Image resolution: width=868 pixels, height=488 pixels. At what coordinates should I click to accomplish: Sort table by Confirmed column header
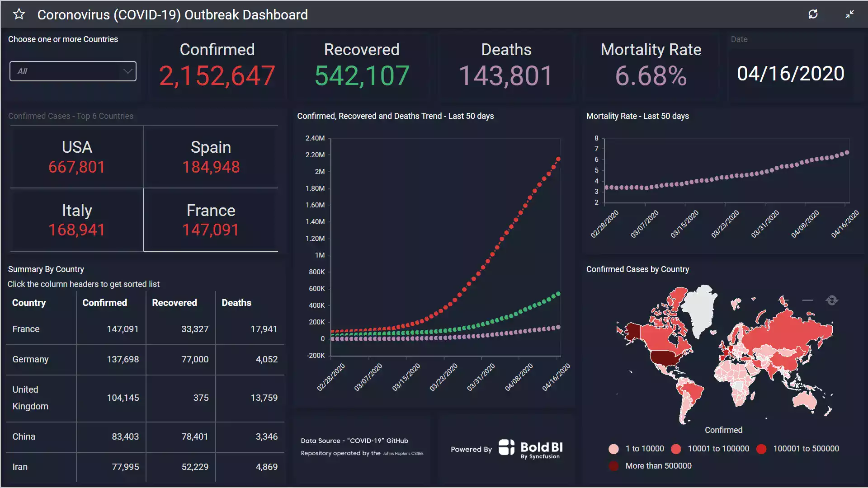tap(104, 303)
